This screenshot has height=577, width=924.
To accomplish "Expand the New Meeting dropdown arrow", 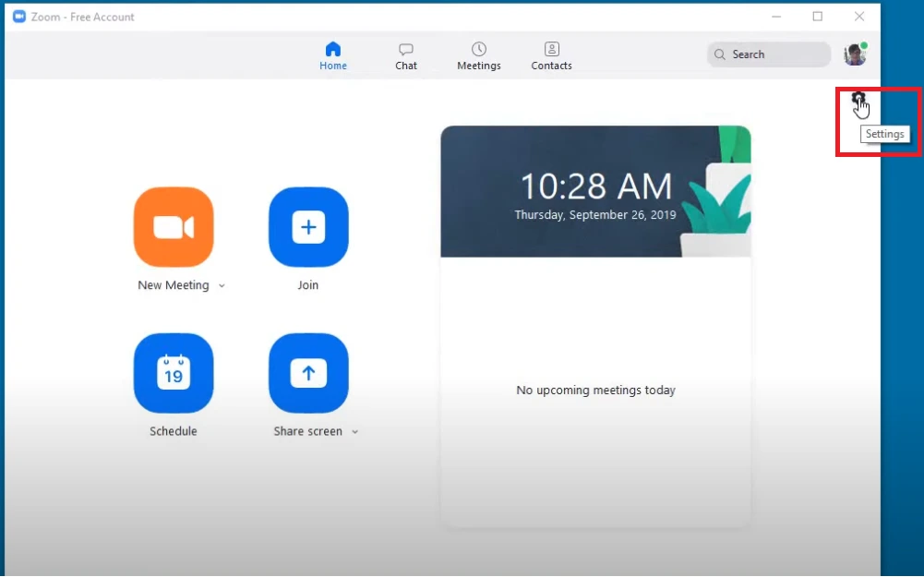I will (222, 286).
